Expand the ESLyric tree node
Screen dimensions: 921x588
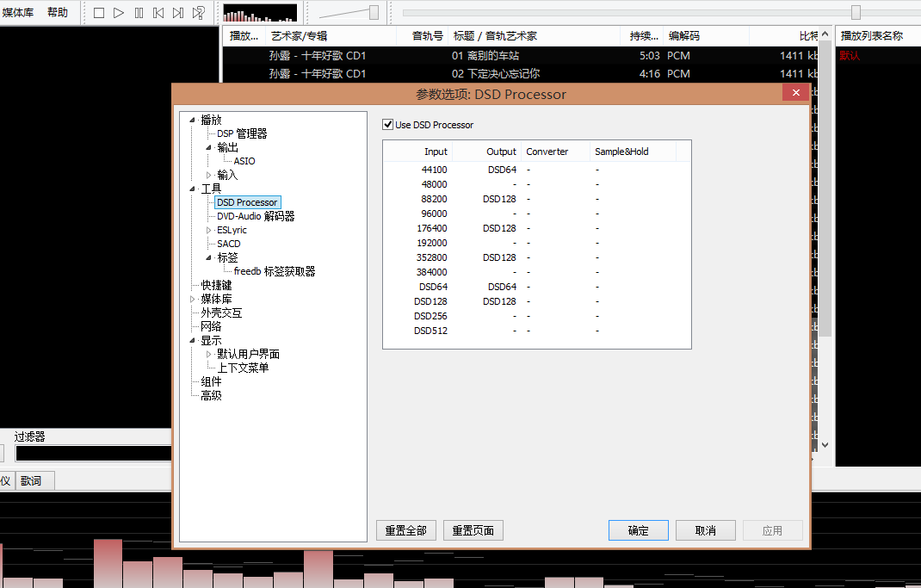tap(208, 230)
